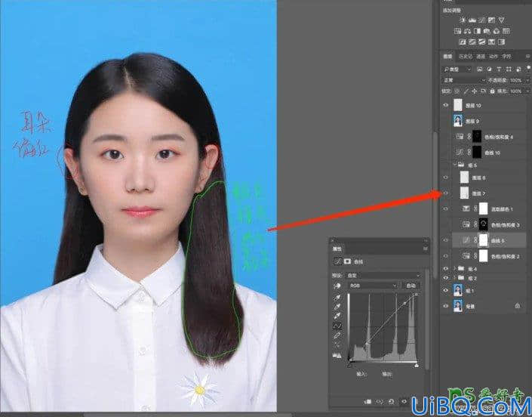Collapse the 组 5 layer group

coord(454,165)
